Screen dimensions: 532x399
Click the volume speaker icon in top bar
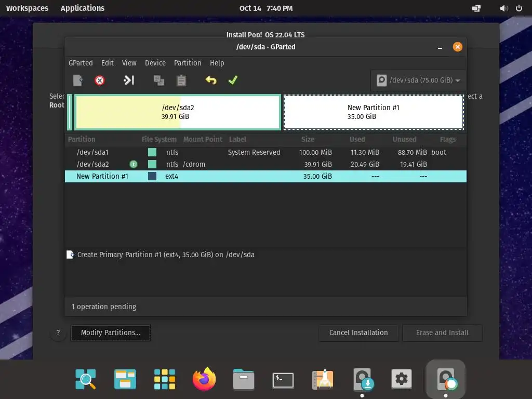point(504,8)
